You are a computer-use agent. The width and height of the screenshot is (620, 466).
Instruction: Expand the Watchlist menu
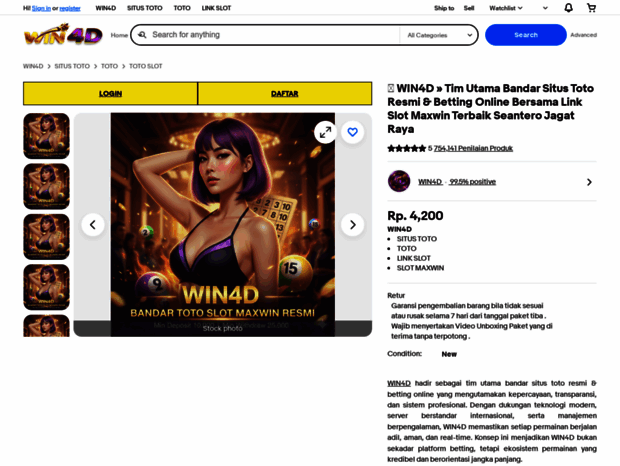pos(506,8)
